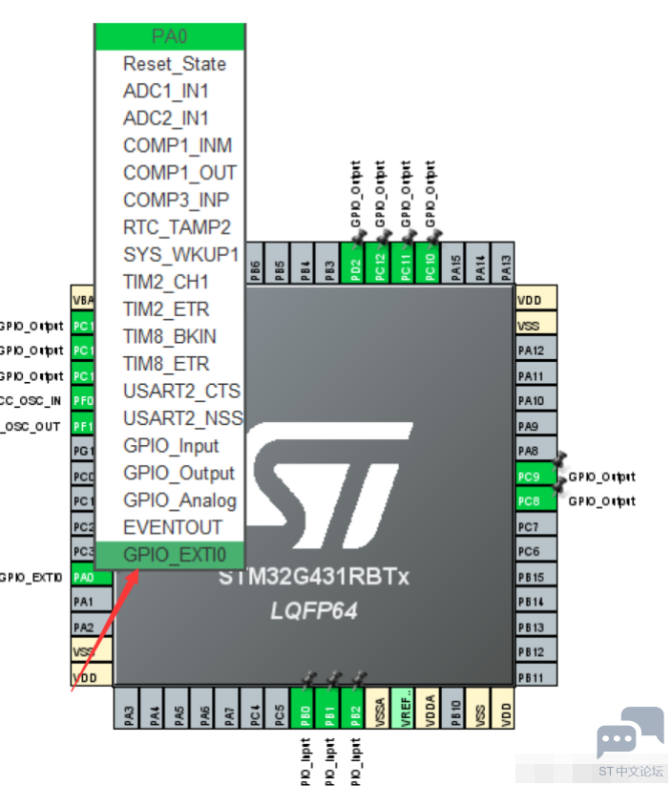Click green pin PA0 on left side

coord(92,576)
